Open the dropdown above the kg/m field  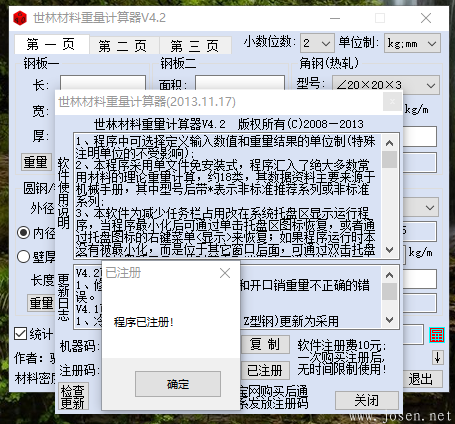pyautogui.click(x=421, y=207)
